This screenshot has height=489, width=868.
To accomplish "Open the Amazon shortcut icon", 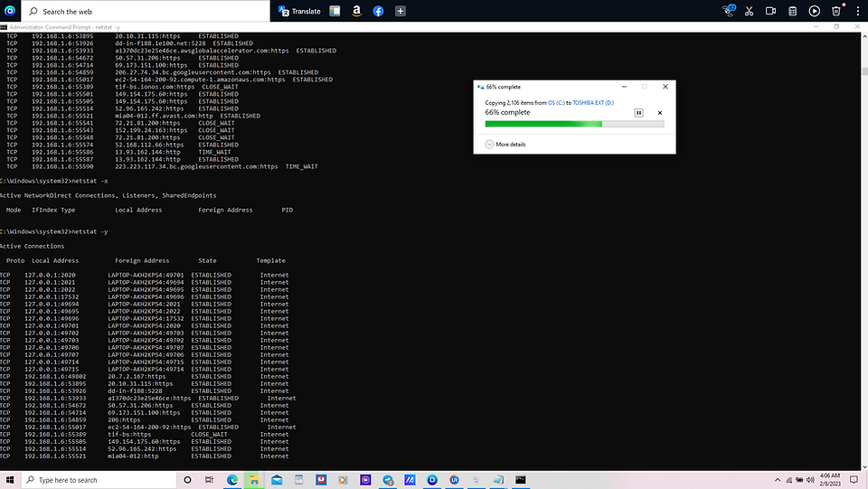I will 356,11.
